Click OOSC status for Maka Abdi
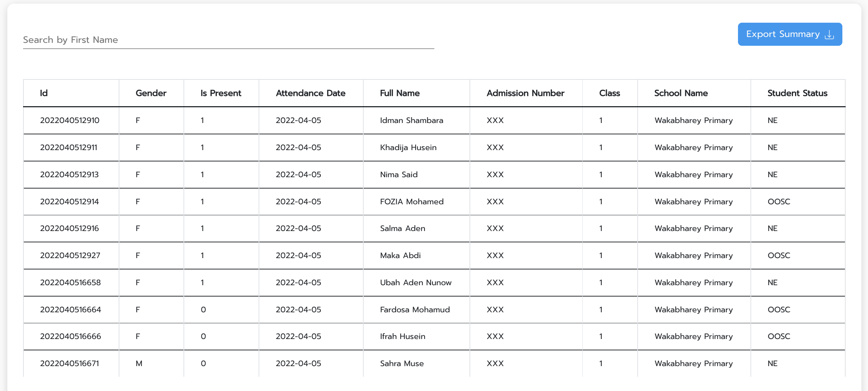 point(779,256)
